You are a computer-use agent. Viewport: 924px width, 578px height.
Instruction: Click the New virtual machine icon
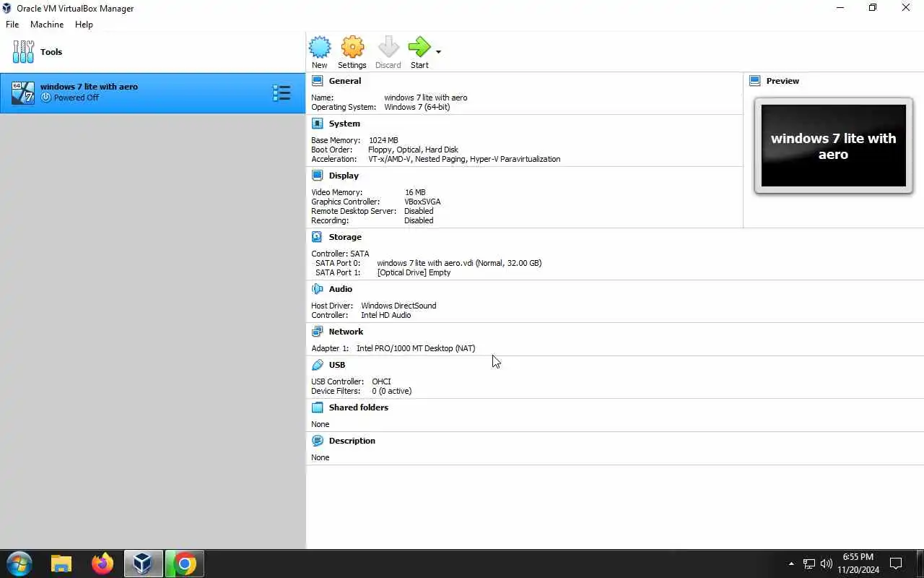pos(320,48)
